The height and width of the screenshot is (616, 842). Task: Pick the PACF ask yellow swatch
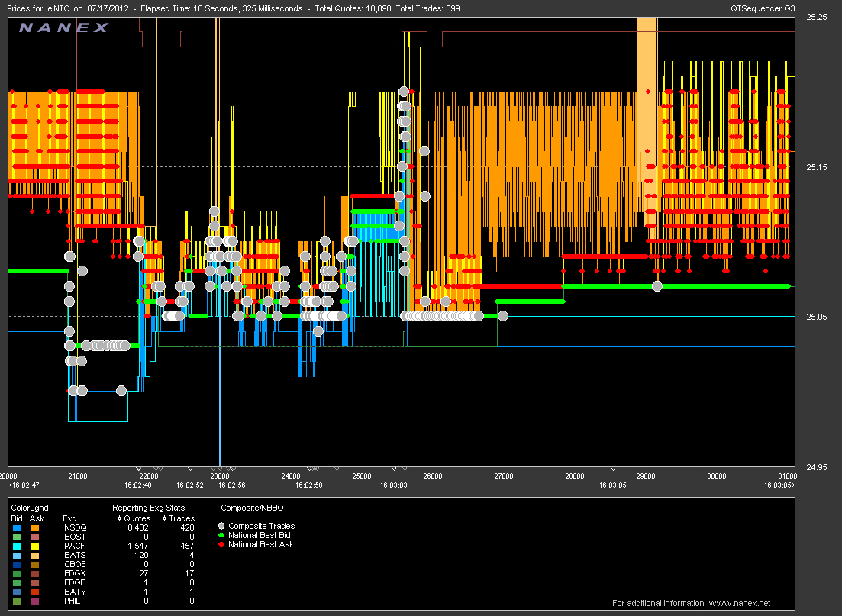tap(35, 547)
